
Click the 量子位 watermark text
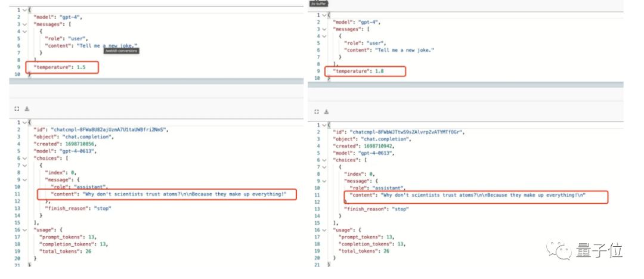point(599,251)
